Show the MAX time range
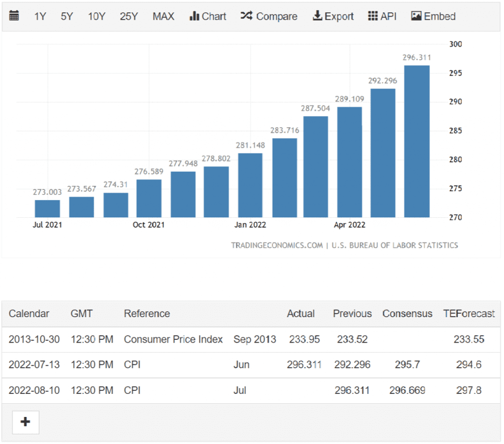 [x=163, y=16]
